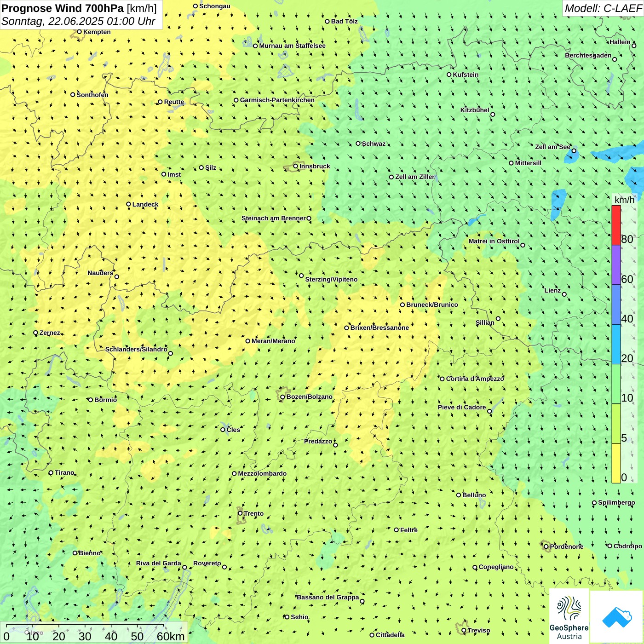The image size is (644, 644).
Task: Click the 'Murnau am Staffelsee' label
Action: (x=293, y=46)
